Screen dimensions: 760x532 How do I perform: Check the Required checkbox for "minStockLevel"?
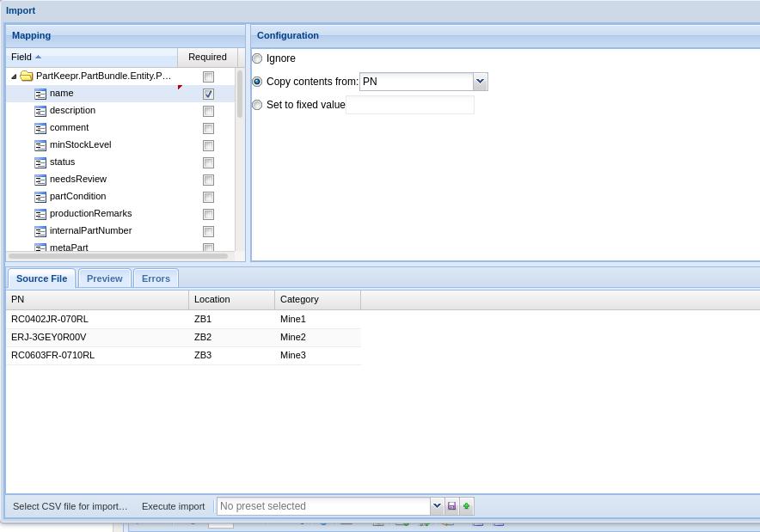tap(208, 145)
